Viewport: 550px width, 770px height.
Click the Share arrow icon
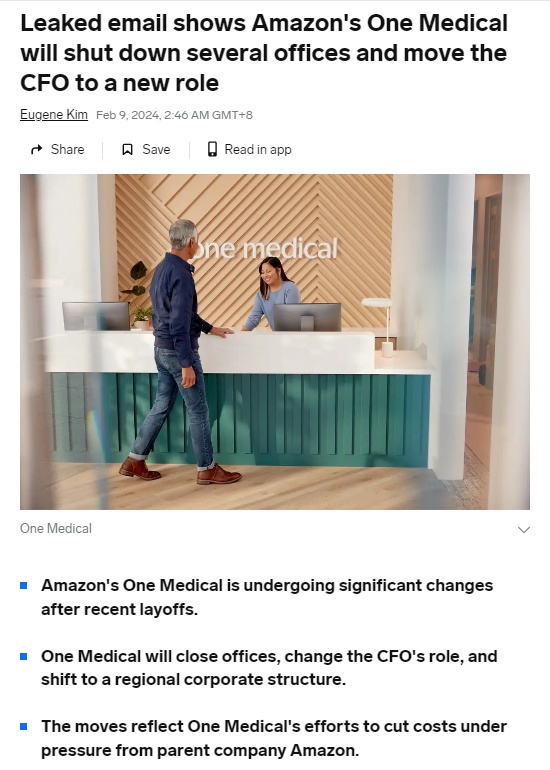click(x=37, y=149)
